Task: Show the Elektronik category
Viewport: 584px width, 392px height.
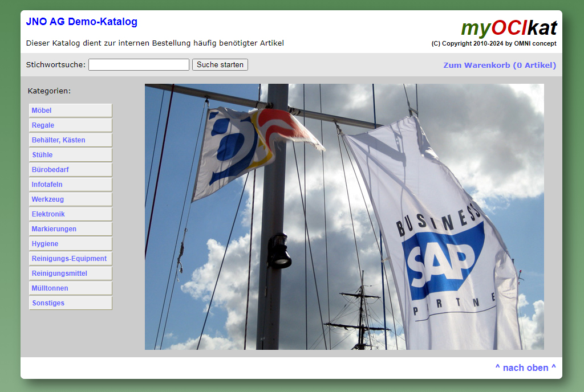Action: 70,214
